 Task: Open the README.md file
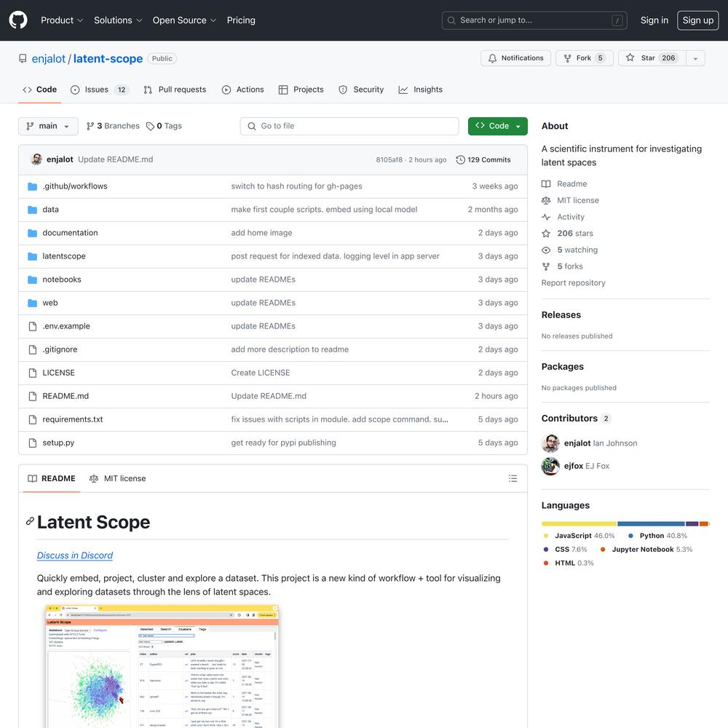pos(66,396)
